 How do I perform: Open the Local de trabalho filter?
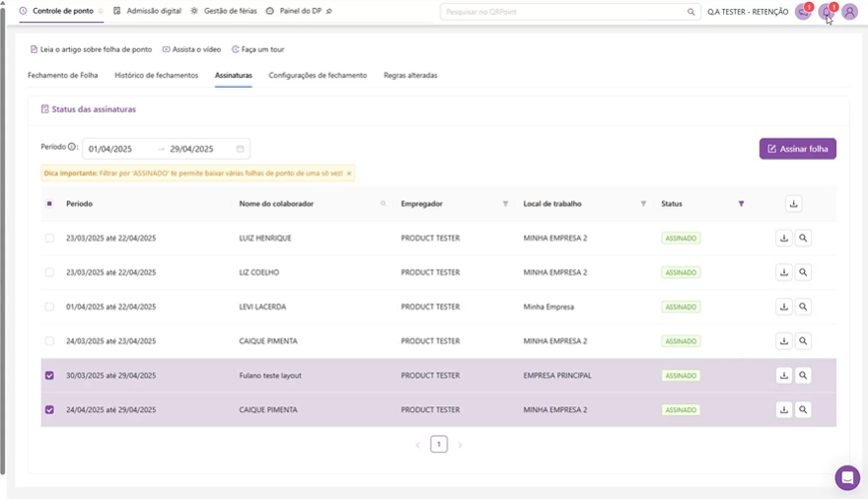point(643,203)
